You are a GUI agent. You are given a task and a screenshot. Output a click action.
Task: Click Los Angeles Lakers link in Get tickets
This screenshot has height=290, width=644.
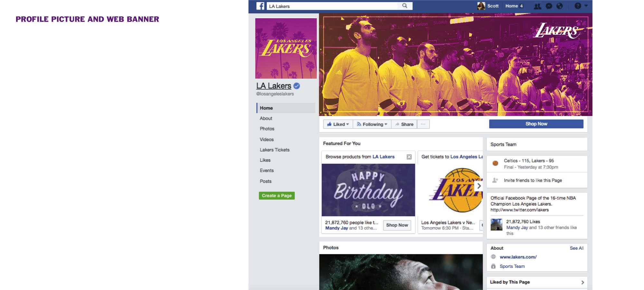coord(467,157)
